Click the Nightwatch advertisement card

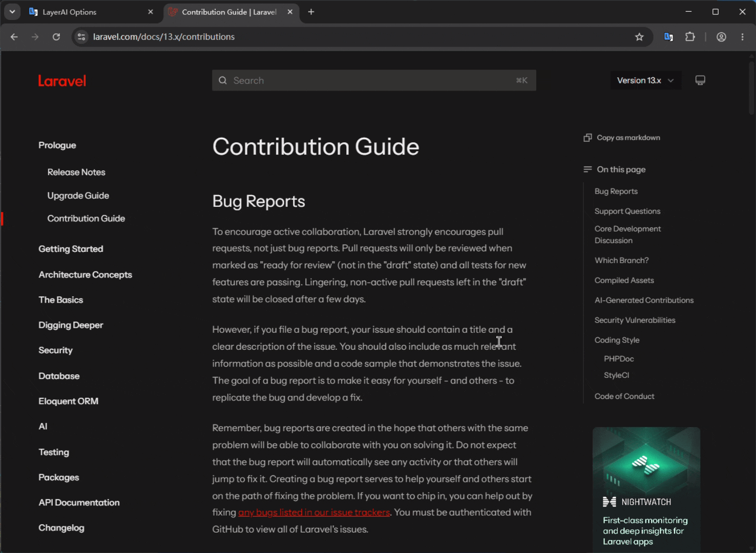(x=646, y=489)
